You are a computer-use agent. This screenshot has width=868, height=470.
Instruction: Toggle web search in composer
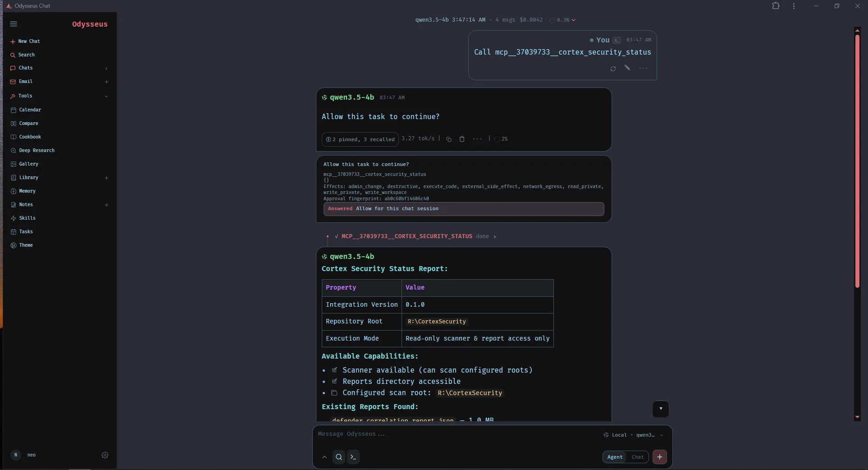pyautogui.click(x=339, y=457)
